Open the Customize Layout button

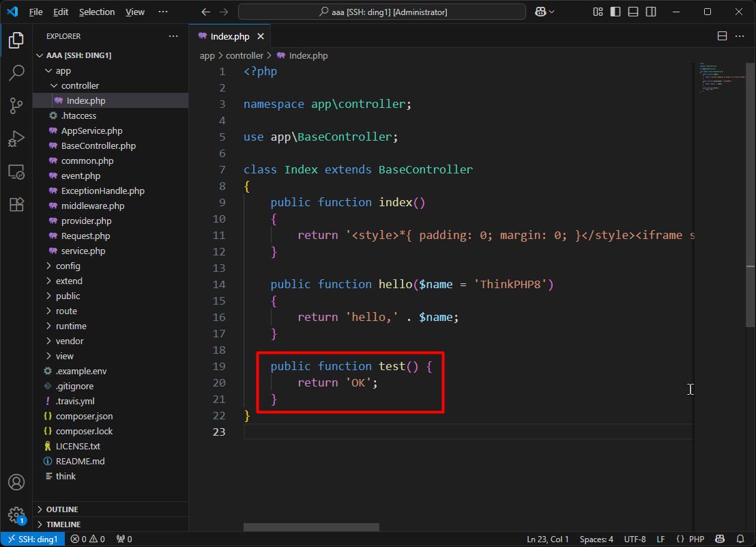point(598,12)
